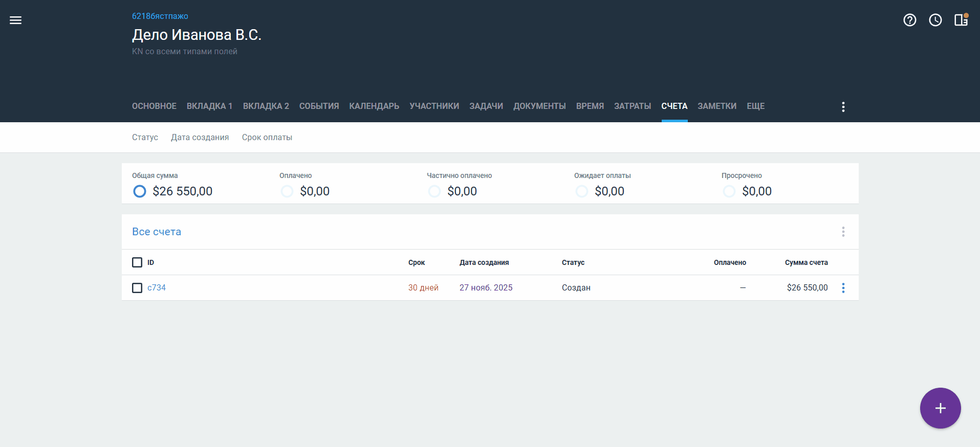Open the hamburger main menu
The image size is (980, 447).
[x=16, y=20]
